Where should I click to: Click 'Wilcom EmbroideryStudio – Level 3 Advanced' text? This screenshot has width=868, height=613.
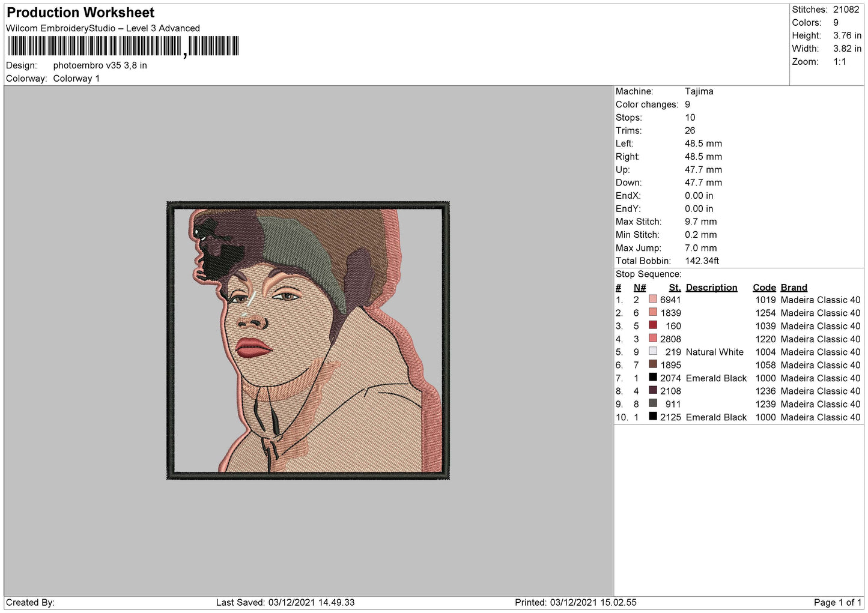pos(103,28)
